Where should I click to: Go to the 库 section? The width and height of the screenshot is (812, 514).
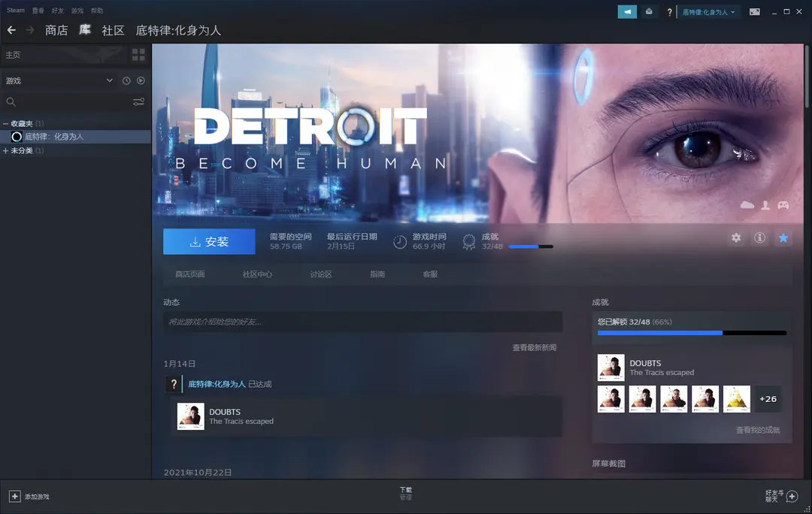[x=85, y=30]
